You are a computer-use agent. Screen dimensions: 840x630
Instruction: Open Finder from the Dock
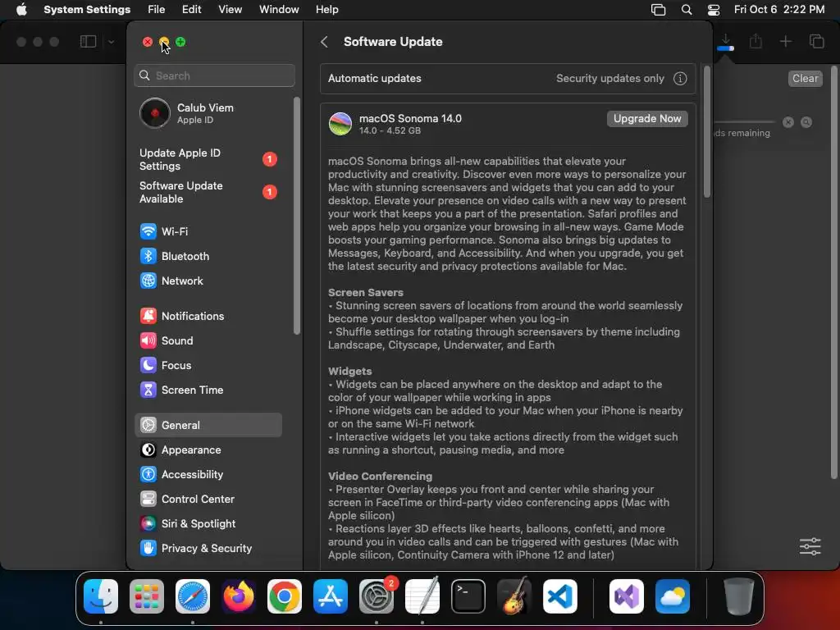[x=101, y=596]
